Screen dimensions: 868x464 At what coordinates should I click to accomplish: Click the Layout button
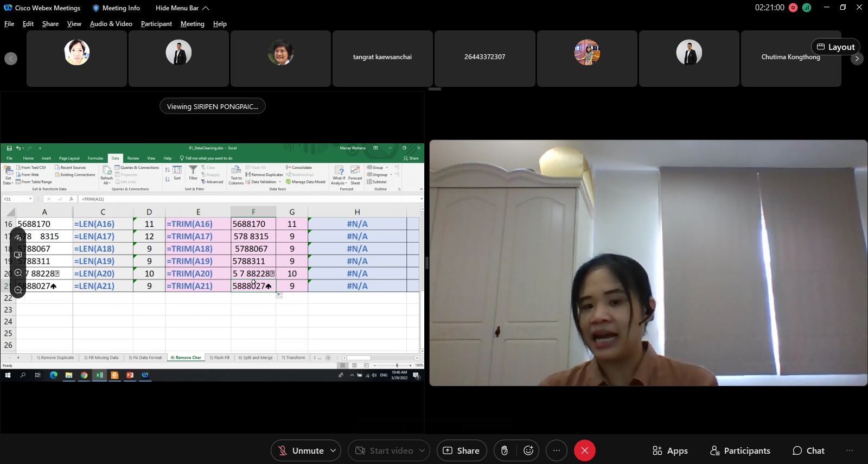pyautogui.click(x=835, y=47)
